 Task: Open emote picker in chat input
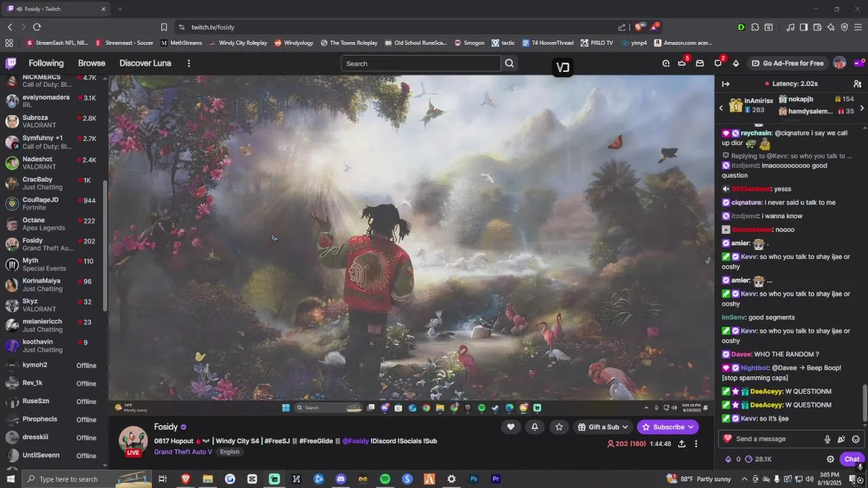click(856, 439)
